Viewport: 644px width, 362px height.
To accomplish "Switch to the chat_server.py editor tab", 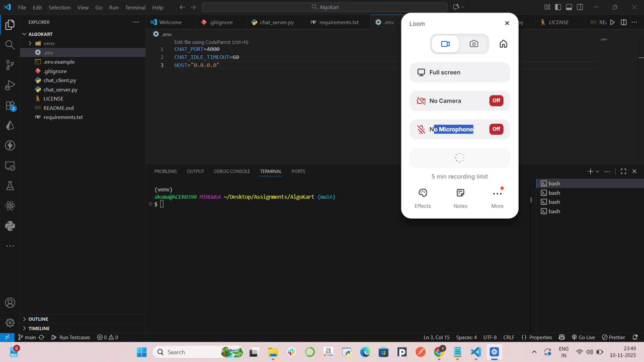I will (277, 22).
